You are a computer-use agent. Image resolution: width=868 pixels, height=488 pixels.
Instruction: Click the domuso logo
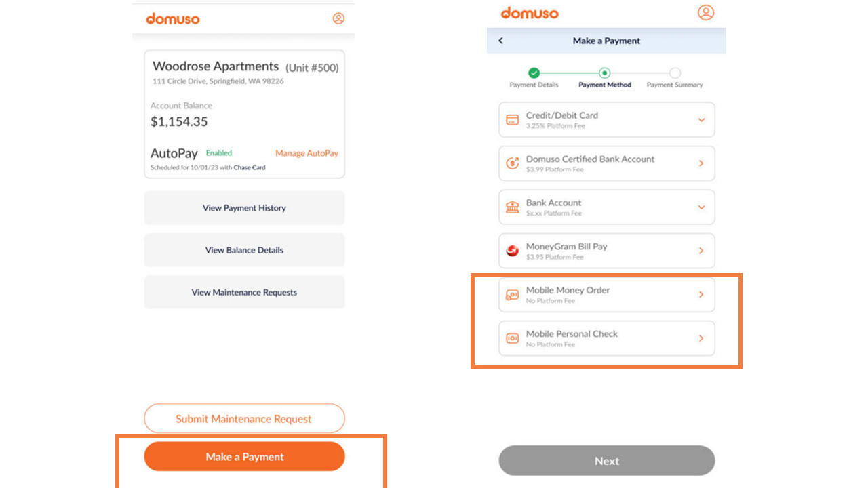pos(530,12)
